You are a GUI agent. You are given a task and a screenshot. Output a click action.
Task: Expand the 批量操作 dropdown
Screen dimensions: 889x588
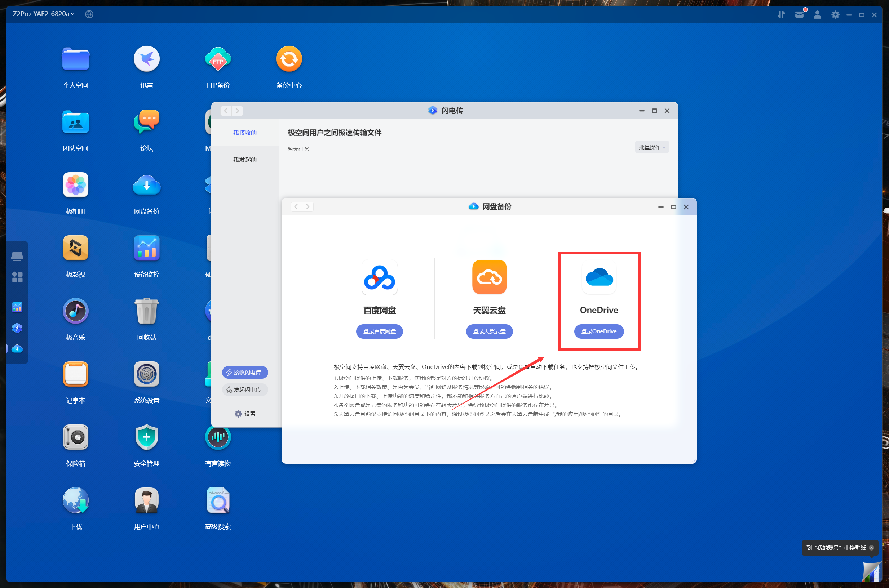pyautogui.click(x=651, y=147)
